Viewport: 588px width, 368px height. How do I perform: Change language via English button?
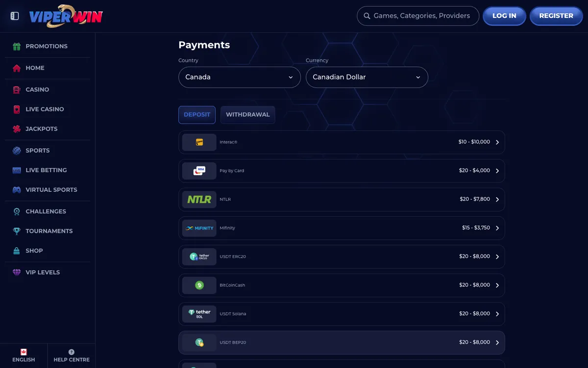24,356
